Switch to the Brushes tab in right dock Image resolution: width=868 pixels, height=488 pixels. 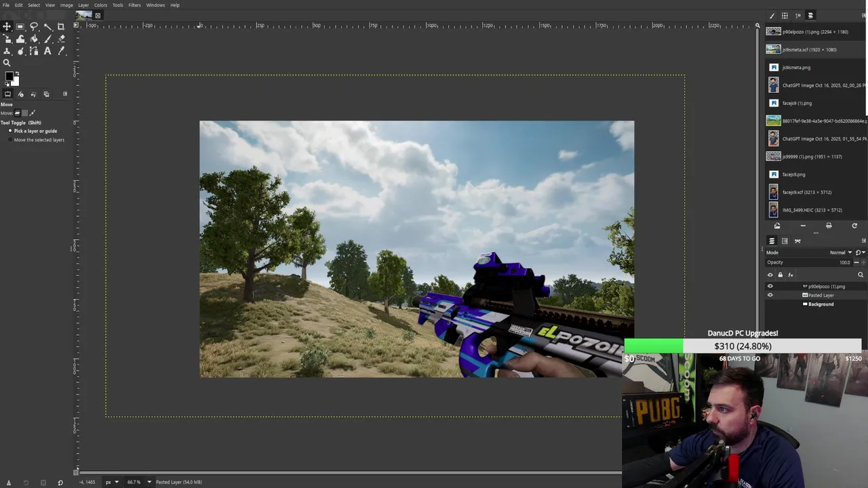[x=772, y=16]
